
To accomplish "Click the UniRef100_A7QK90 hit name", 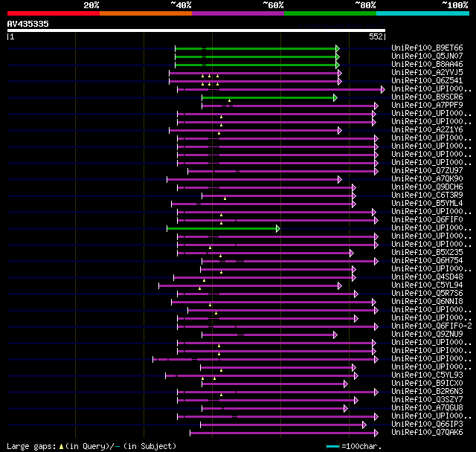I will coord(427,179).
